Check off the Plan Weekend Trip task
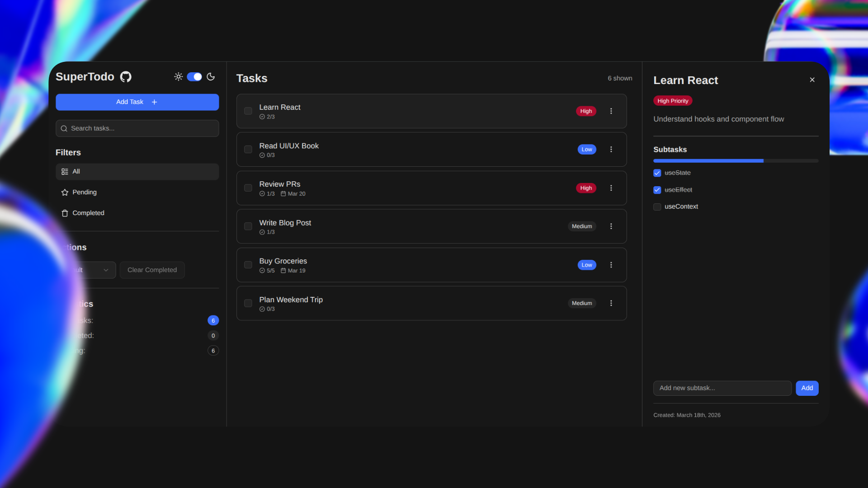This screenshot has width=868, height=488. point(248,303)
